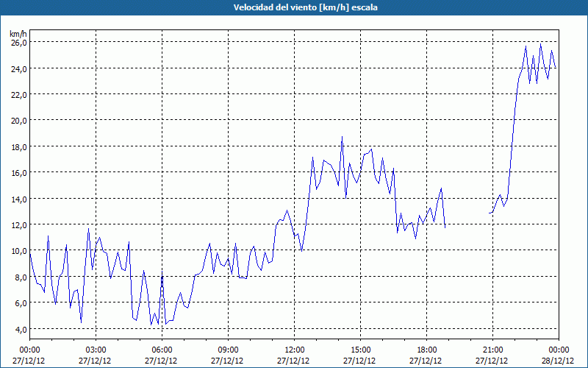Click the 27/12/12 date under 15:00
This screenshot has width=588, height=368.
click(x=359, y=361)
